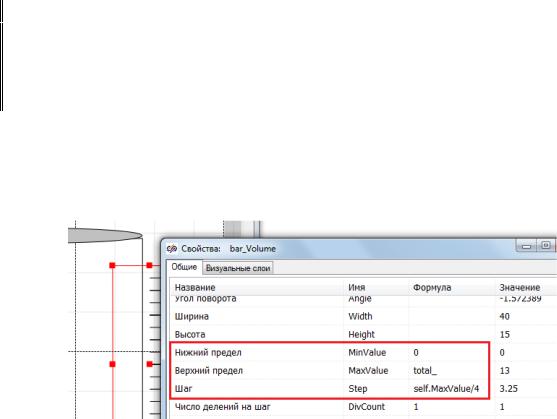The height and width of the screenshot is (419, 557).
Task: Click the DivCount formula cell showing 1
Action: tap(451, 407)
